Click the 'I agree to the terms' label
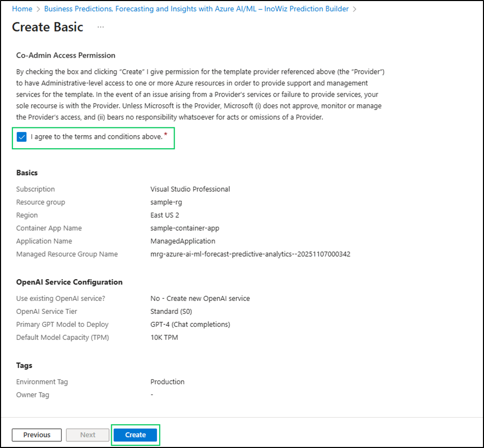The height and width of the screenshot is (448, 484). click(97, 137)
